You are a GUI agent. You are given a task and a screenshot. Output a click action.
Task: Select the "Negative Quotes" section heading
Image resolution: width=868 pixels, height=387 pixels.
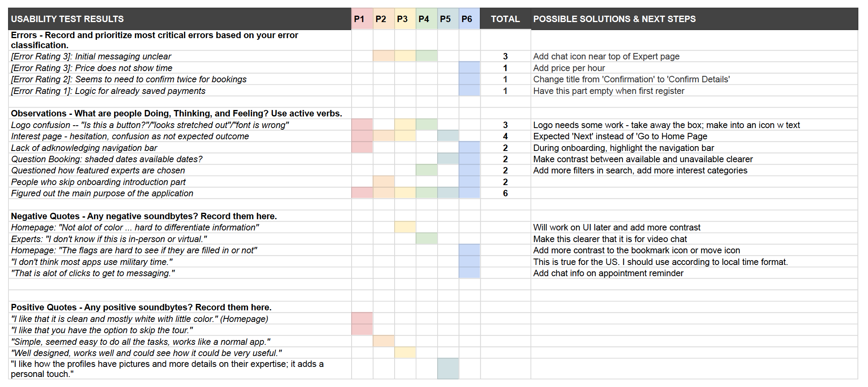[x=144, y=216]
